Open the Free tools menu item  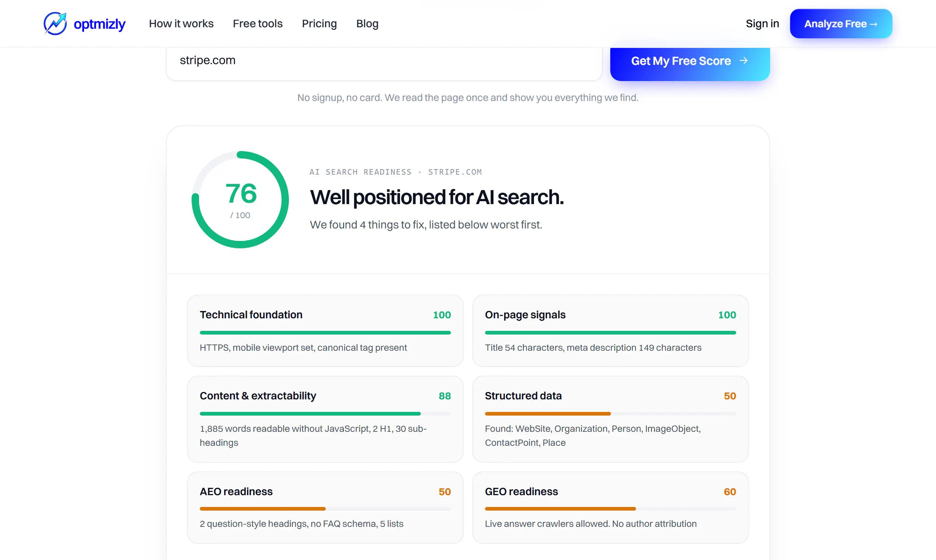coord(258,24)
